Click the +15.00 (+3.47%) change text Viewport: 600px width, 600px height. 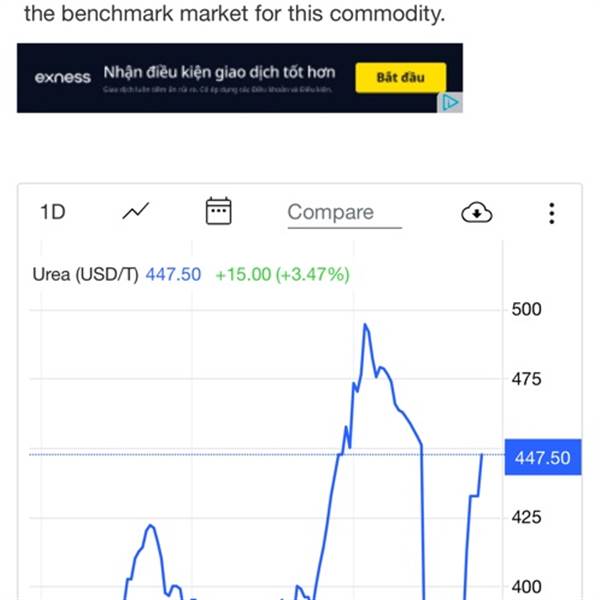pyautogui.click(x=282, y=274)
